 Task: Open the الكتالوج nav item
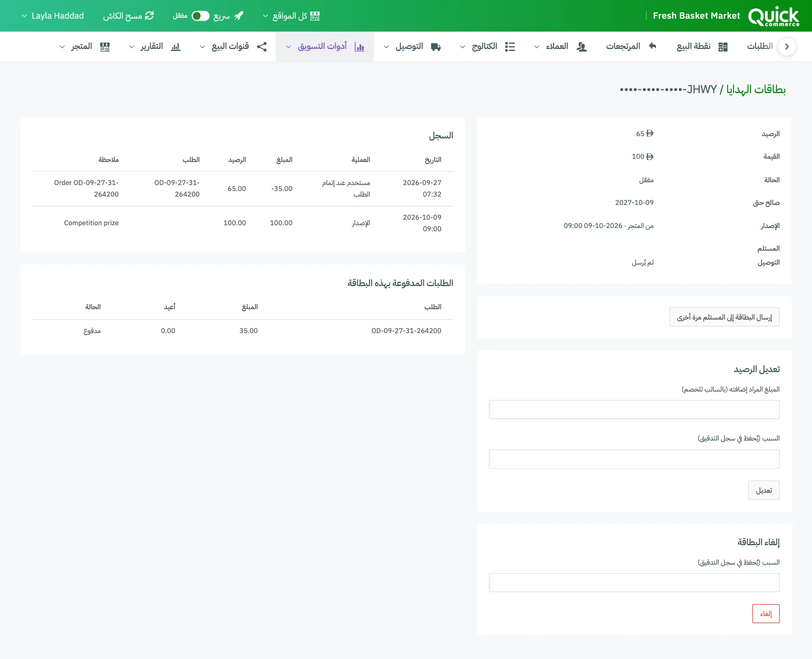(x=484, y=47)
